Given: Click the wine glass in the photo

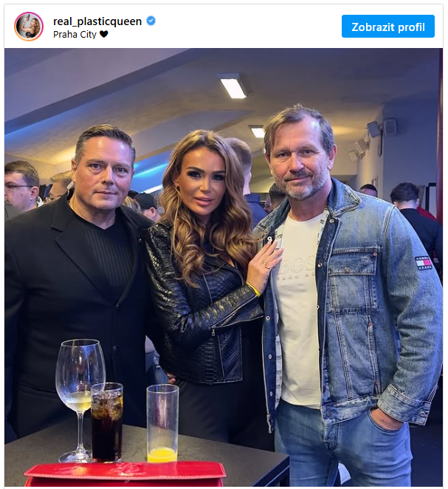Looking at the screenshot, I should pos(79,400).
